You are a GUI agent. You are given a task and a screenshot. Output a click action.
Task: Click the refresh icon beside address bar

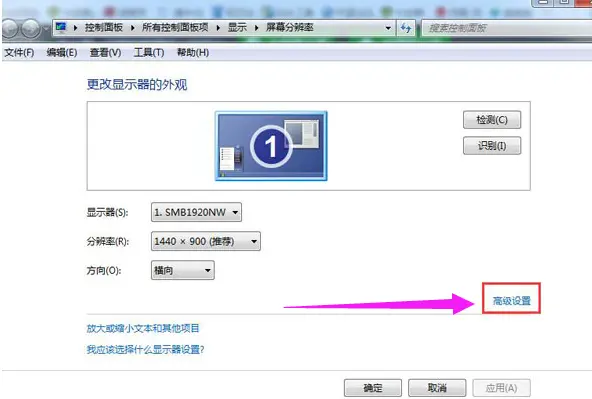[406, 28]
